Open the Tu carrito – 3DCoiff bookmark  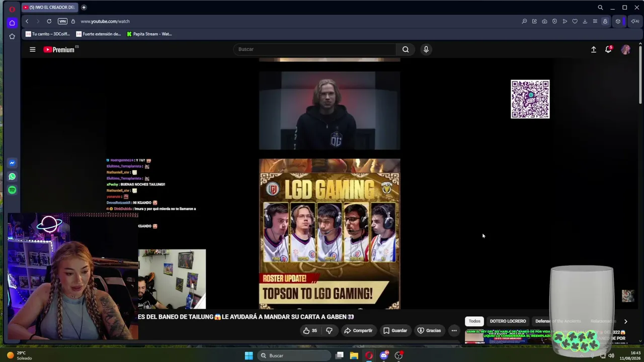[x=48, y=34]
